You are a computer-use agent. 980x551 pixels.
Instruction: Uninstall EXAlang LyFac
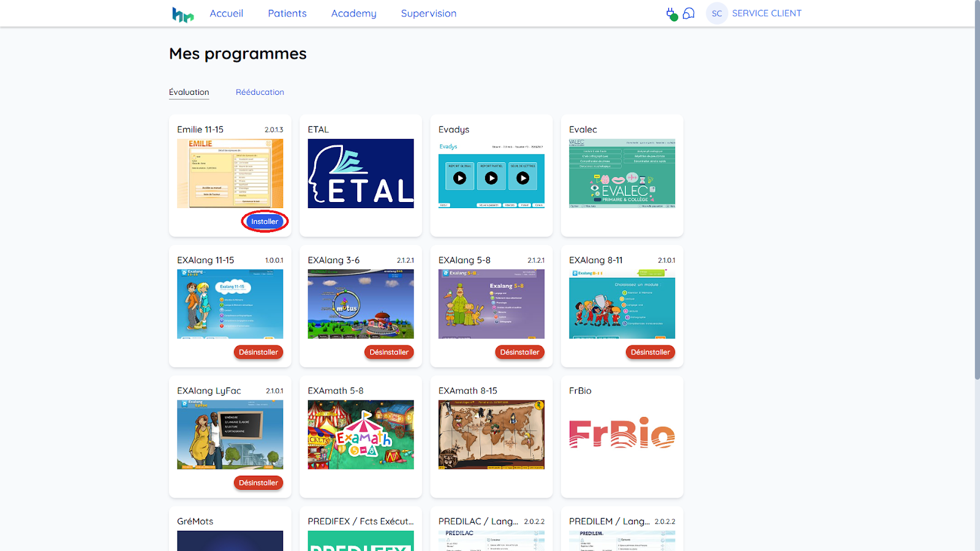pyautogui.click(x=258, y=482)
